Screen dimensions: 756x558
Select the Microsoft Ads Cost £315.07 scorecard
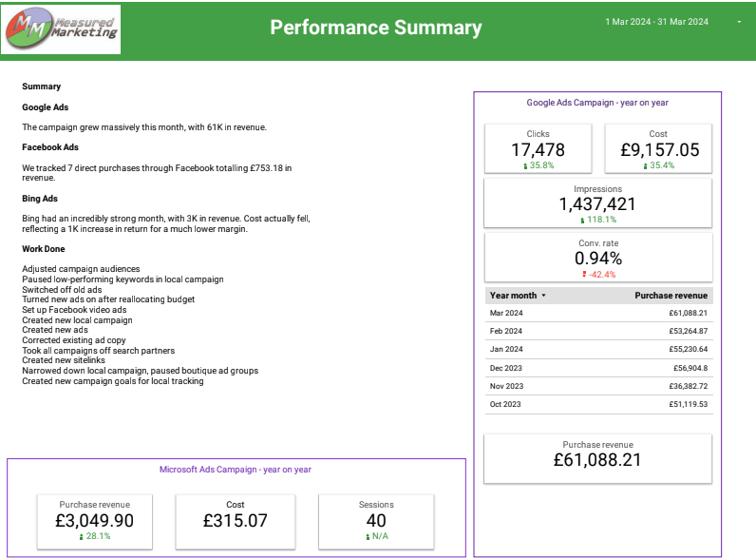pos(236,522)
